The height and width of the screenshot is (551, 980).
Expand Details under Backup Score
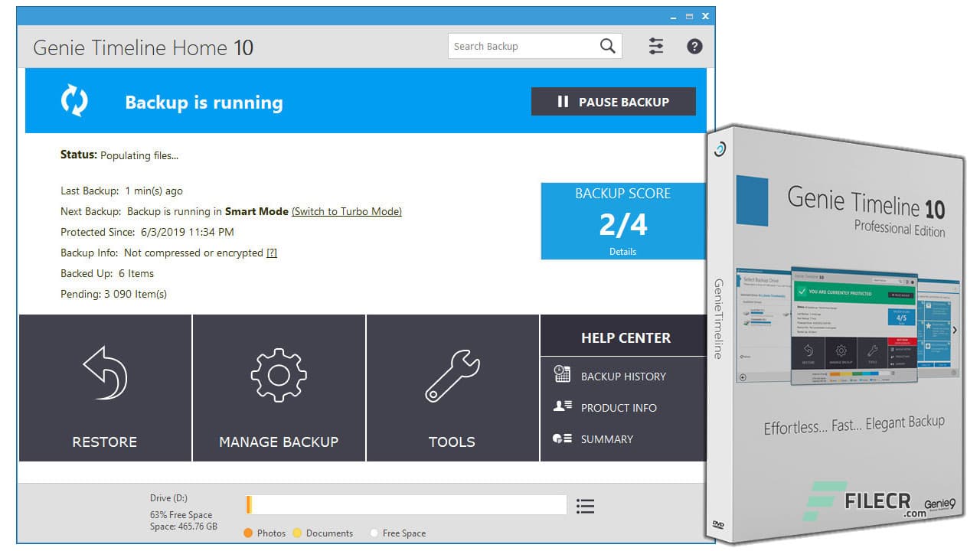[623, 251]
